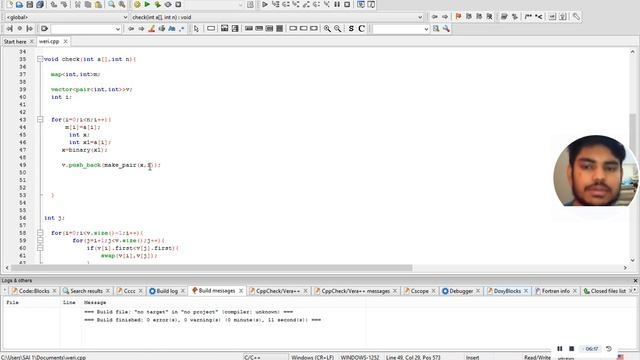Click the Zoom in editor icon

point(327,29)
